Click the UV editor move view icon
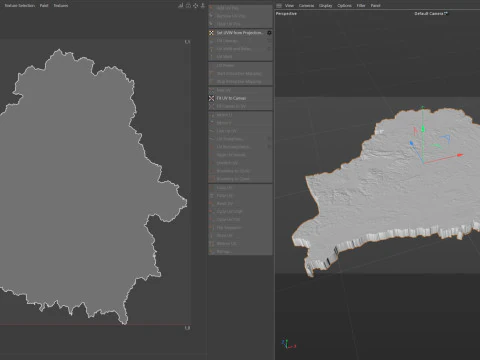Viewport: 480px width, 360px height. tap(195, 5)
